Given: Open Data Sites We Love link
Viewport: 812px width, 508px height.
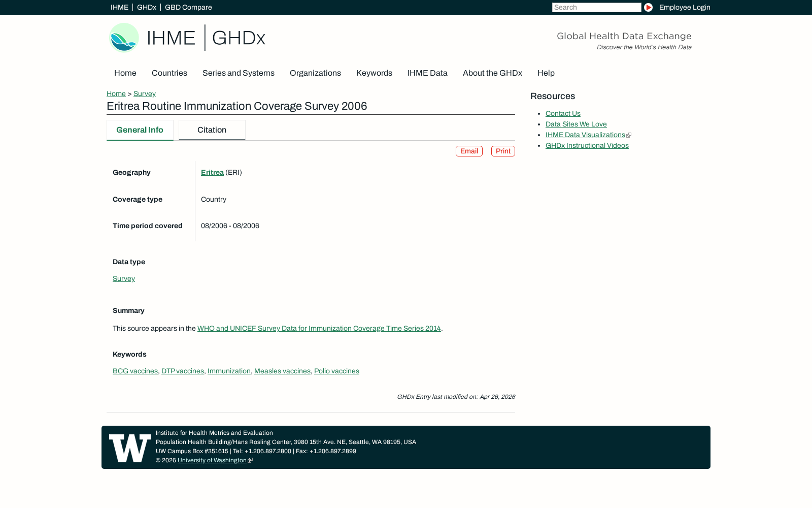Looking at the screenshot, I should (576, 124).
